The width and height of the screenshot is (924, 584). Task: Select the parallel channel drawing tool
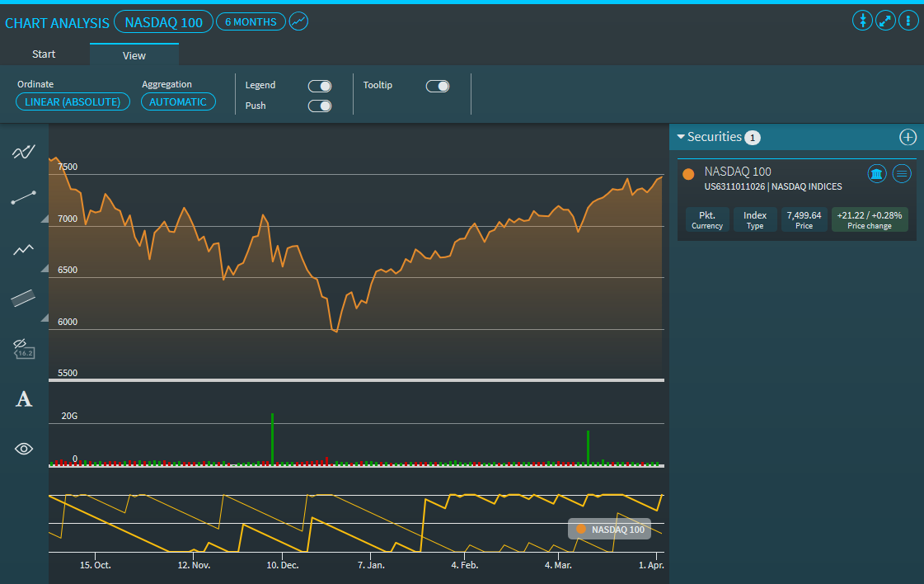point(23,299)
